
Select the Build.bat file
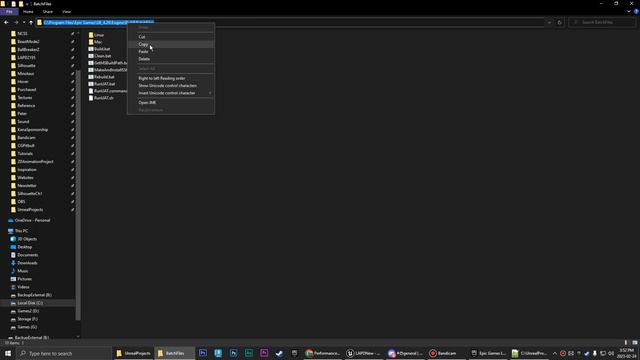click(99, 49)
